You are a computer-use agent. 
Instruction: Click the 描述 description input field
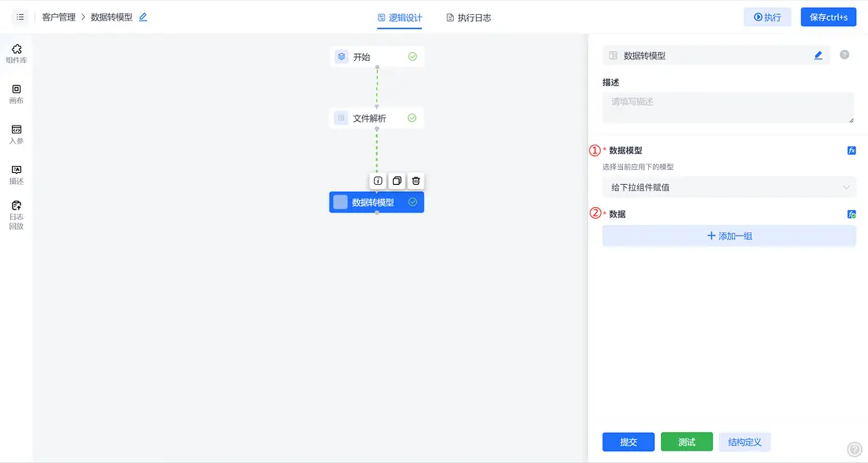(x=728, y=107)
